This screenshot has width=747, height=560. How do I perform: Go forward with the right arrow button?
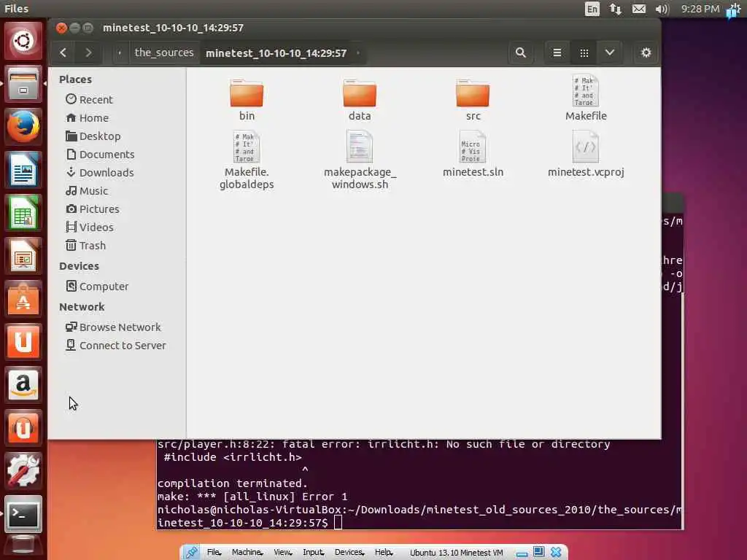(88, 52)
